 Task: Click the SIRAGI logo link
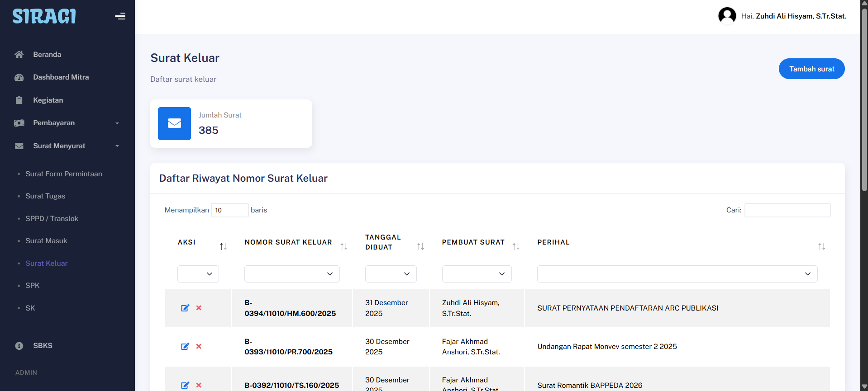44,17
